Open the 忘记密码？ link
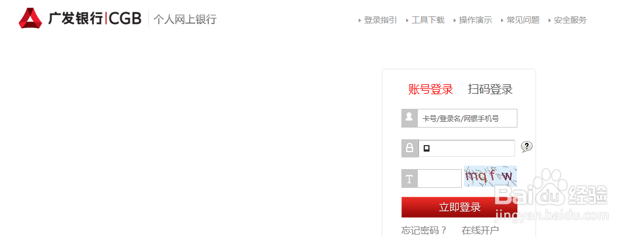 tap(424, 231)
